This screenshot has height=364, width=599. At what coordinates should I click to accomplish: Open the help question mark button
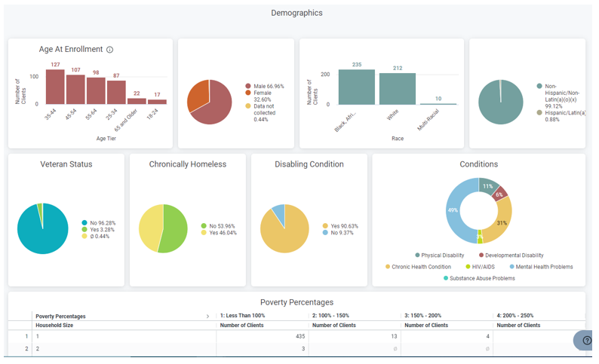click(x=586, y=341)
